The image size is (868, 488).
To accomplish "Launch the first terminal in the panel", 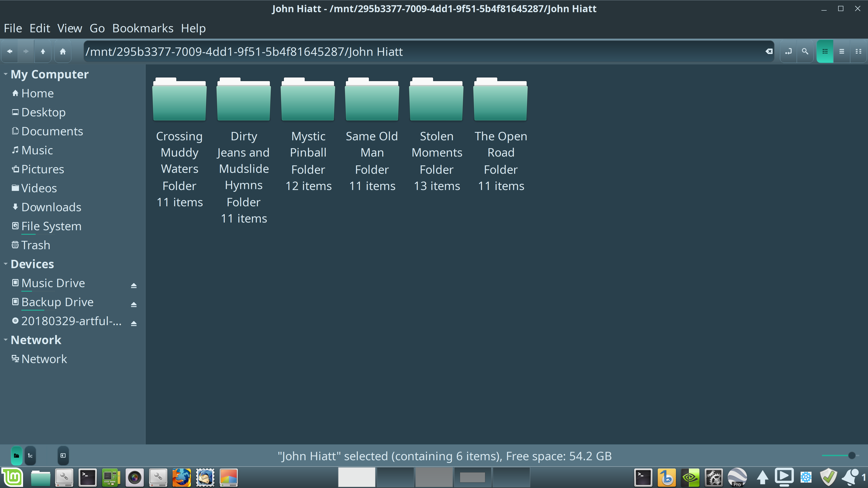I will [88, 478].
